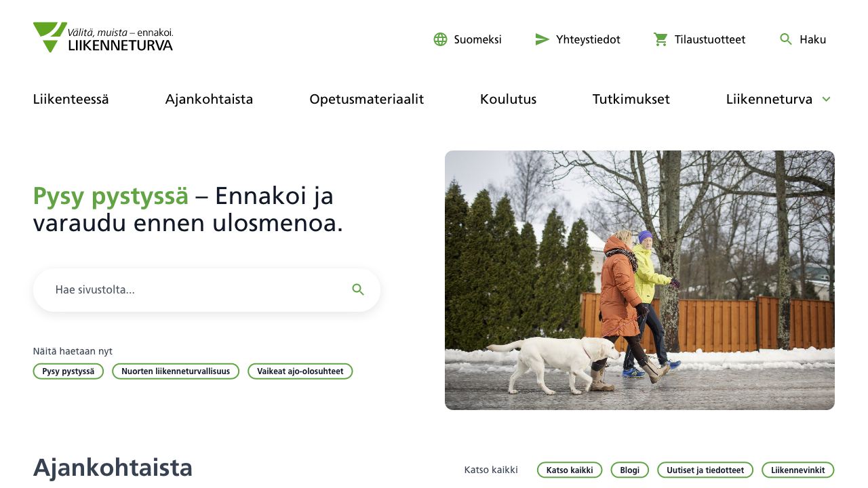The height and width of the screenshot is (488, 868).
Task: Click the header magnifier search icon
Action: pos(786,39)
